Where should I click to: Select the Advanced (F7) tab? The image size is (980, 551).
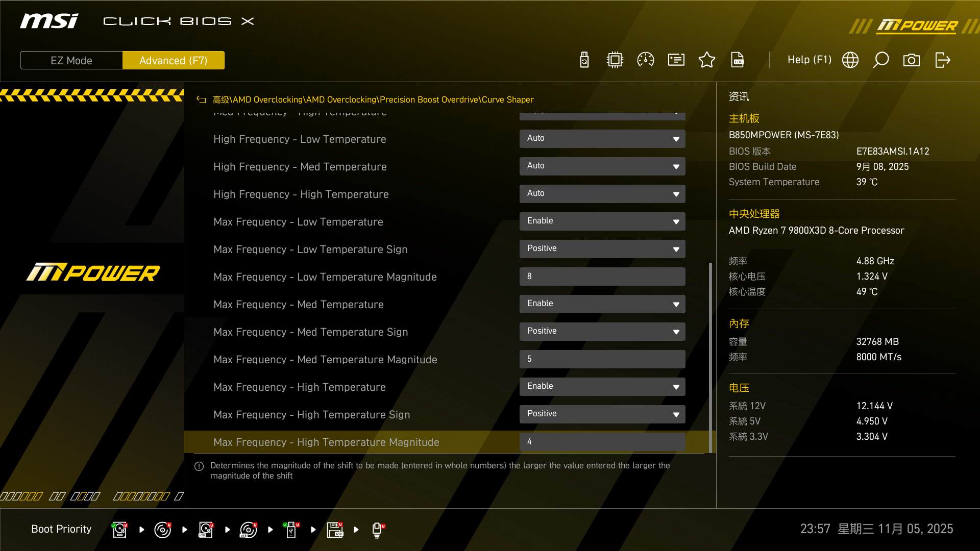click(174, 60)
